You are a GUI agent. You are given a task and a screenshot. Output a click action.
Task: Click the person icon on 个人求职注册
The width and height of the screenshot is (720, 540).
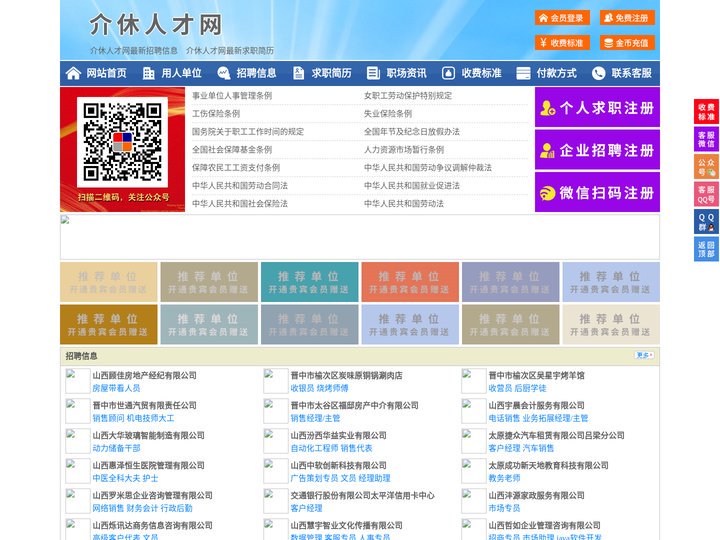tap(547, 108)
